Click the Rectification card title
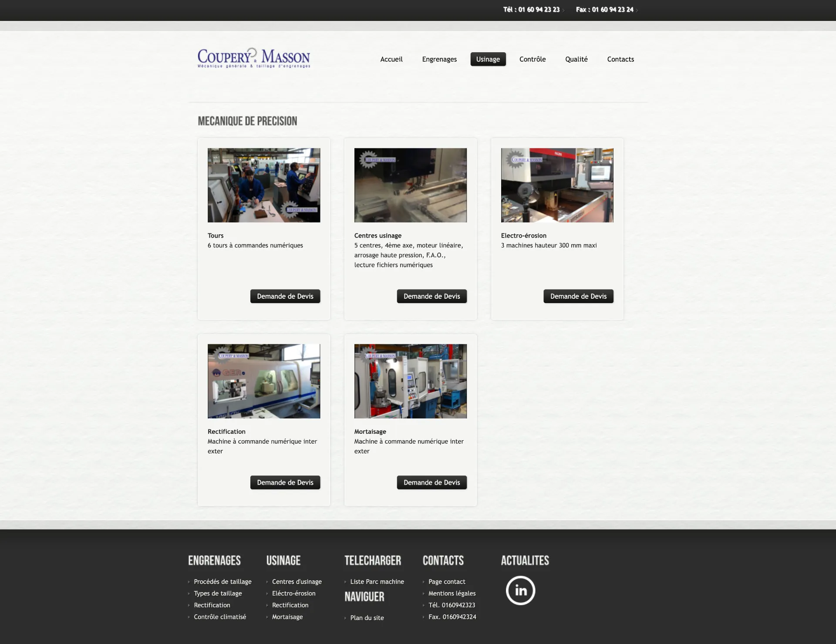 (226, 432)
